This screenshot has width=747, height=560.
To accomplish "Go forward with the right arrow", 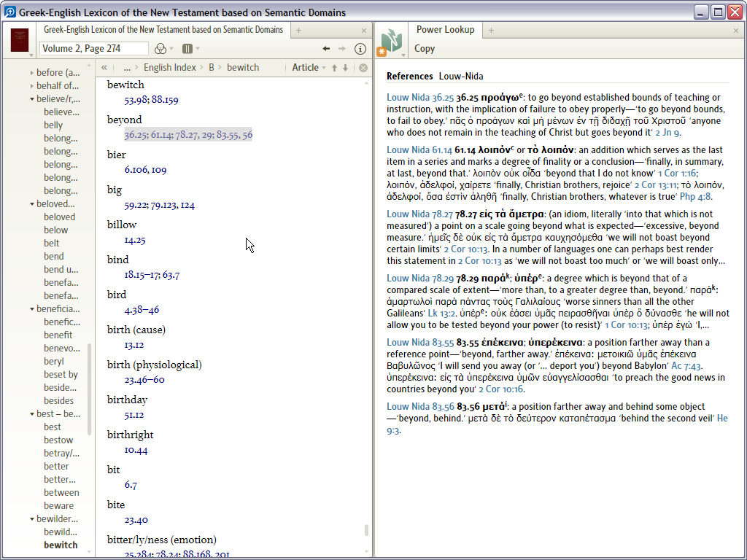I will pyautogui.click(x=342, y=49).
